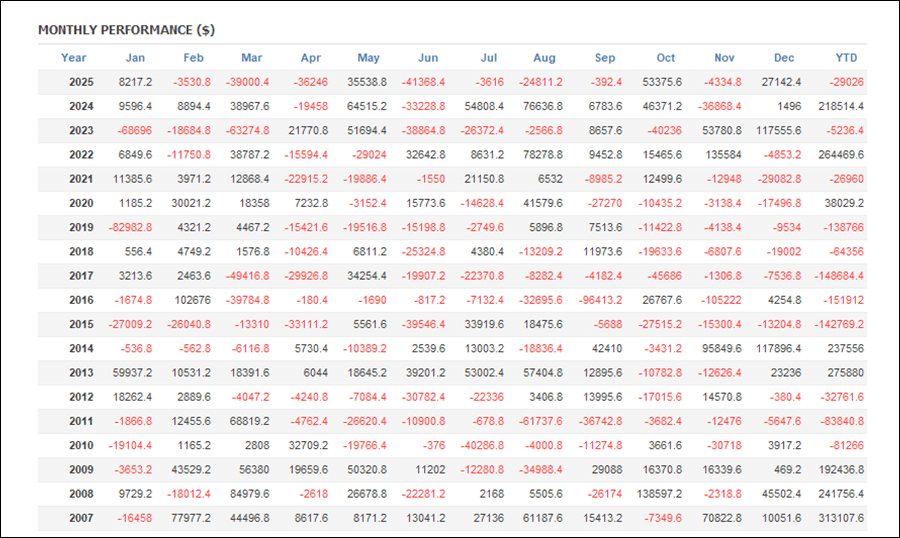Click the Jan column header
The height and width of the screenshot is (538, 900).
(135, 58)
